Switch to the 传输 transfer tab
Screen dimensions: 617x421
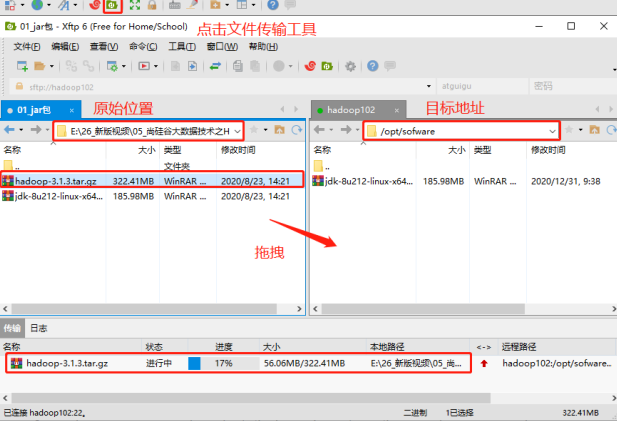[12, 328]
